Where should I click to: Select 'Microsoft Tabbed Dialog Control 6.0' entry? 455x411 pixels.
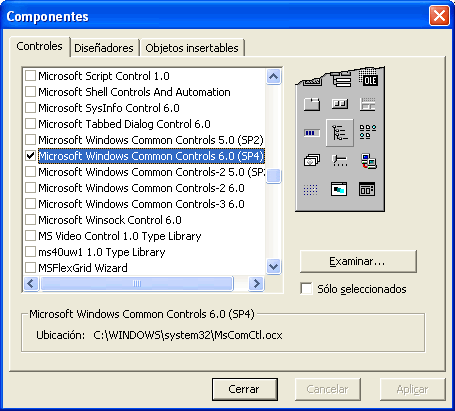(124, 124)
